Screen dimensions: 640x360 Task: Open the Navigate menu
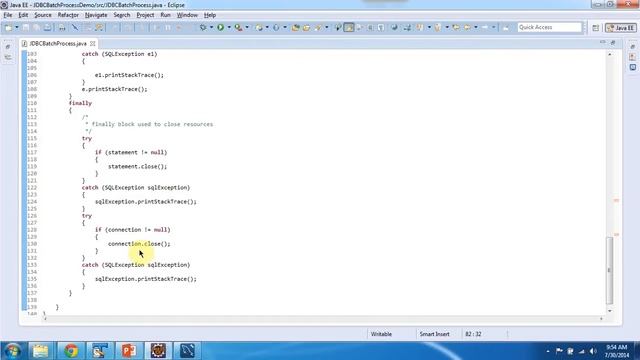(96, 15)
